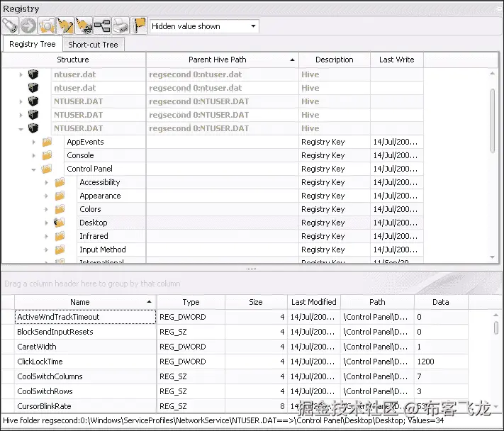Select the ClickLockTime value

click(40, 362)
